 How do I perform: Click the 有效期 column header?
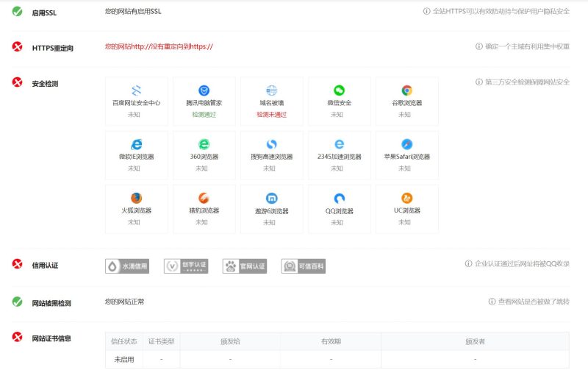click(x=331, y=341)
